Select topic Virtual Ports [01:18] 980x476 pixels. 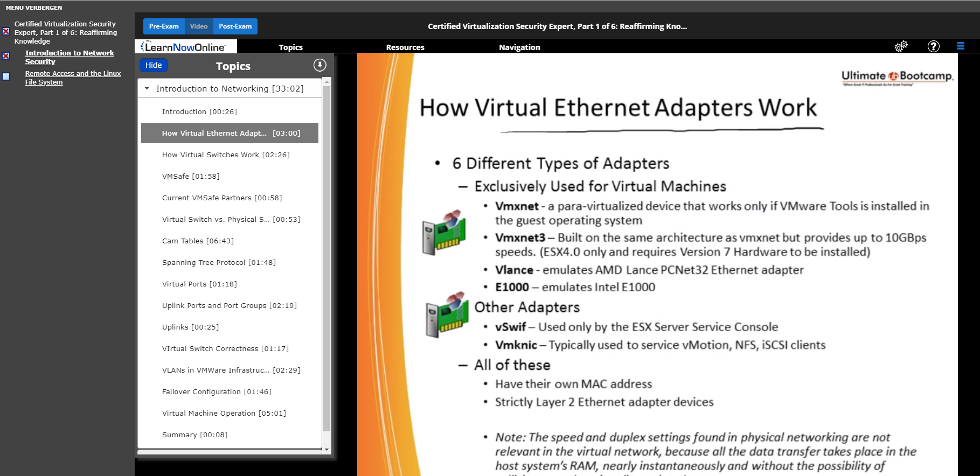[x=230, y=284]
